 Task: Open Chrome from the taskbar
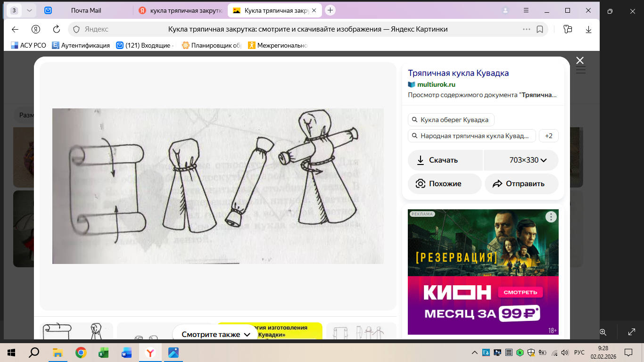tap(81, 353)
